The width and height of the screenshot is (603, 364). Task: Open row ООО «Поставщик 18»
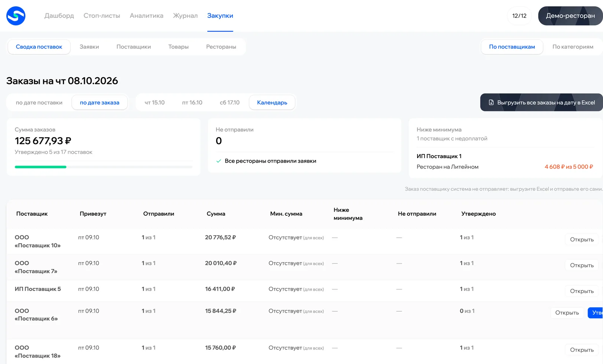[x=582, y=350]
